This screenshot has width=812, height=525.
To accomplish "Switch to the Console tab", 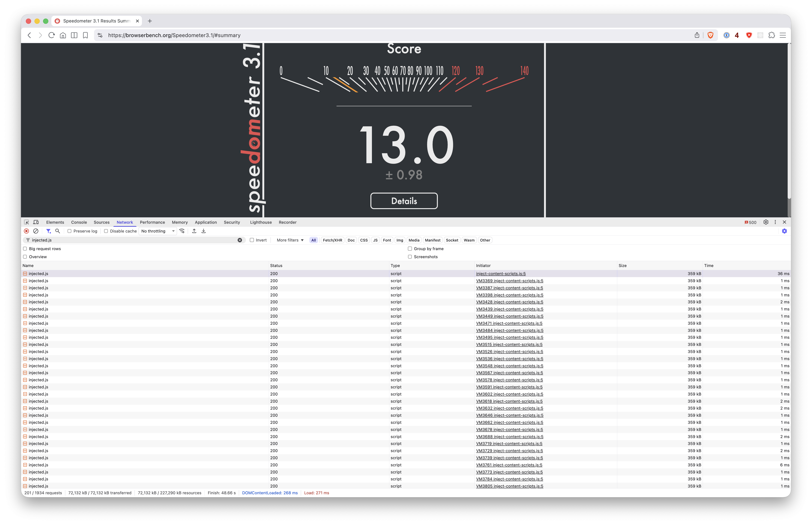I will (79, 222).
